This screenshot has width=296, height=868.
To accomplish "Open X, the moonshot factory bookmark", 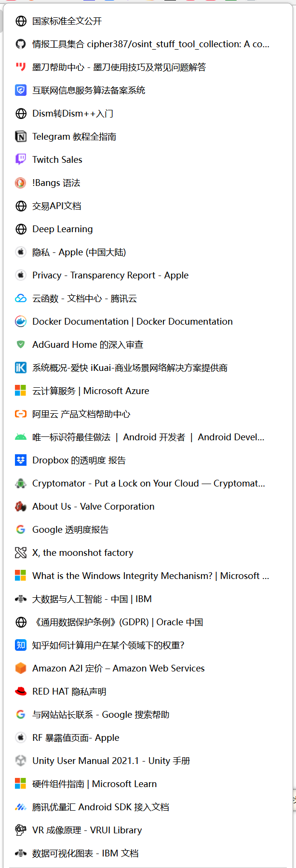I will pos(83,553).
